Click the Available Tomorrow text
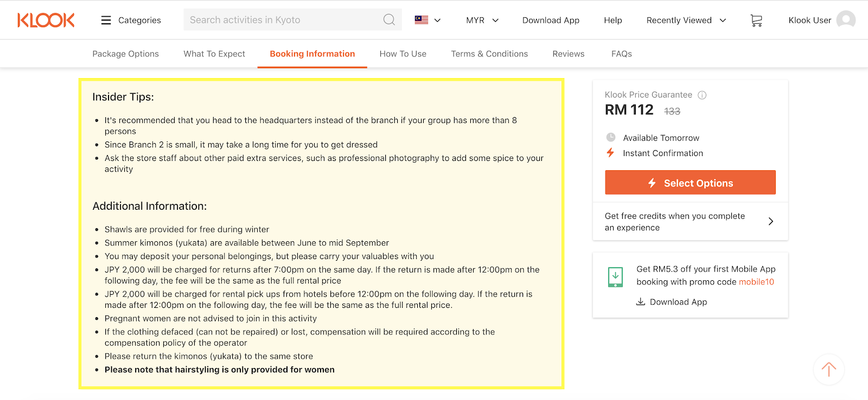This screenshot has height=400, width=868. coord(661,138)
